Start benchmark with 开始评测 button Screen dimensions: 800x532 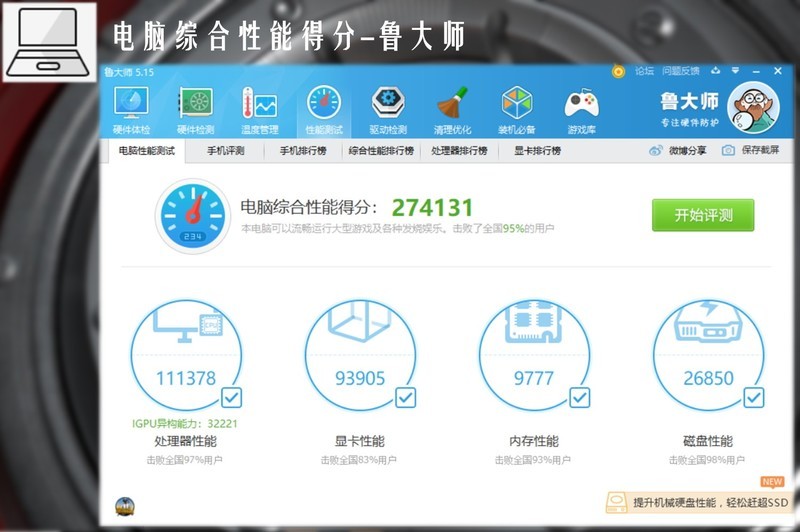(x=703, y=215)
